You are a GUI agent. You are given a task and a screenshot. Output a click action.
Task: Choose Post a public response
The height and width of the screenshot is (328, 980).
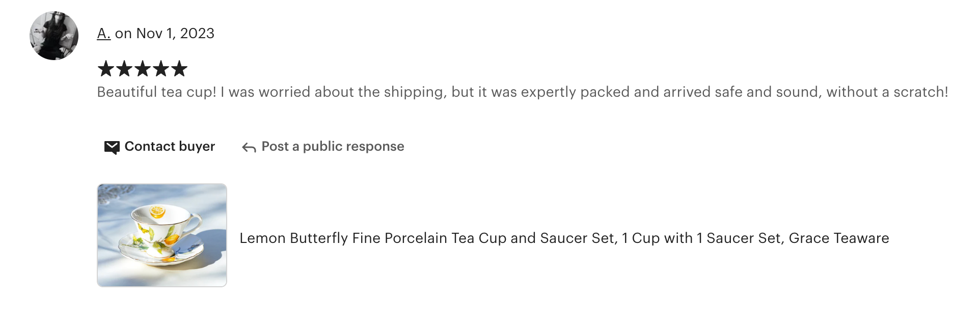pyautogui.click(x=333, y=147)
